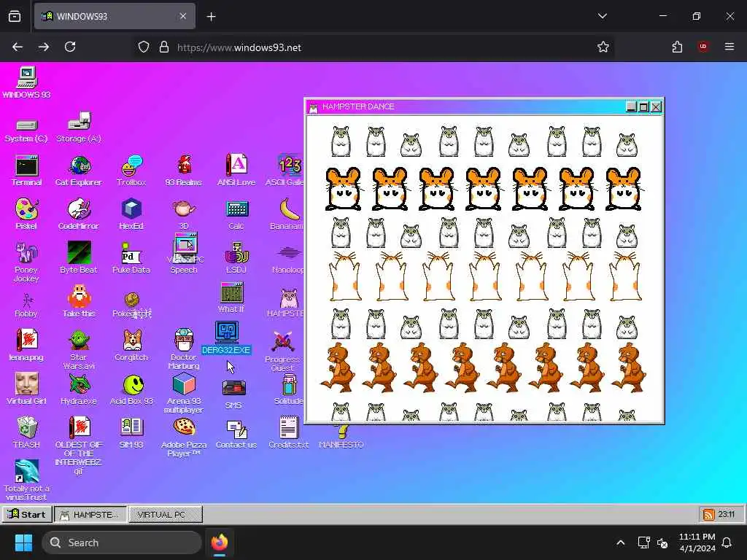Open the Robby icon

pos(26,305)
